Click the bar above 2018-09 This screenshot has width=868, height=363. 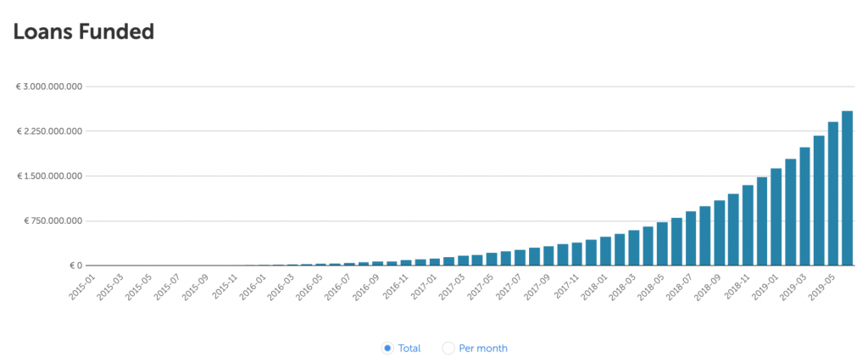(x=719, y=233)
